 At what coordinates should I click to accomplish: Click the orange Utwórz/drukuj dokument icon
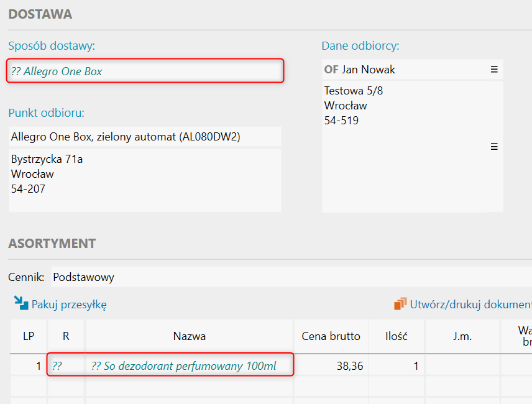[400, 304]
